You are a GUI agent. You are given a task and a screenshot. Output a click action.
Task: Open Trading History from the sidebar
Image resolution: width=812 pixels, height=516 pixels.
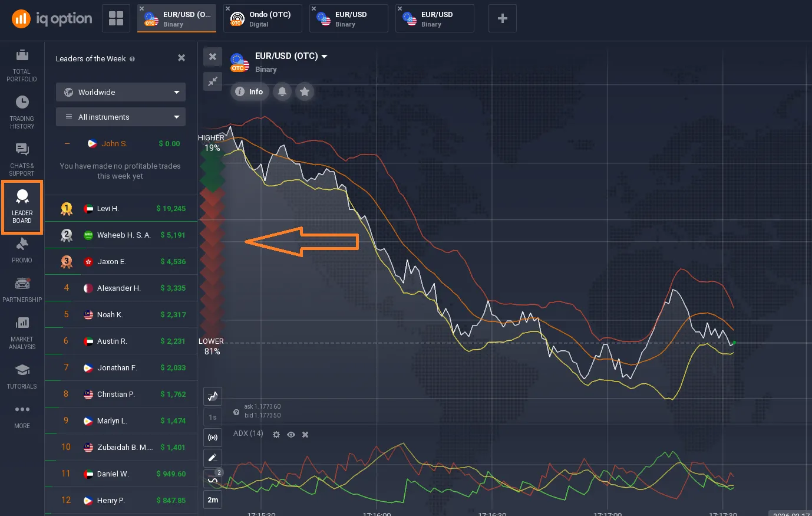[22, 112]
